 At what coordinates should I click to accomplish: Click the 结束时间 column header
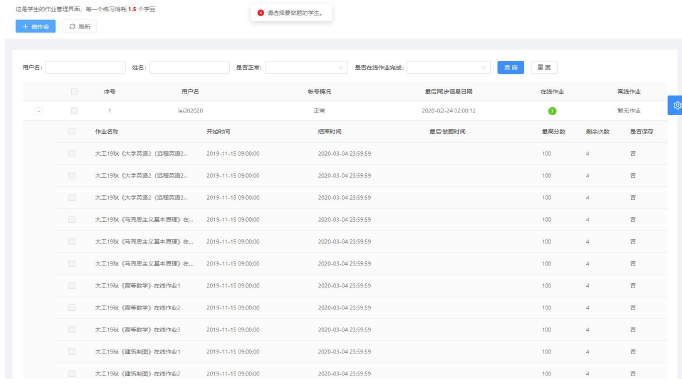(x=330, y=132)
